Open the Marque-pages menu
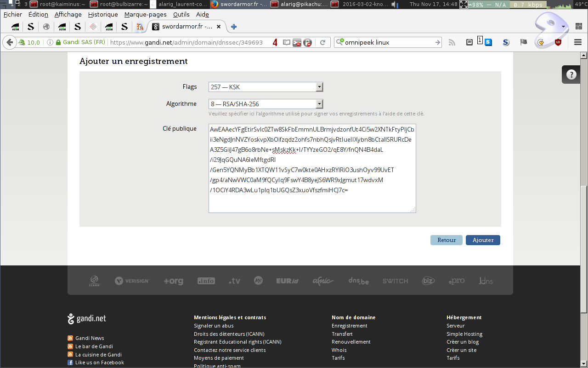Image resolution: width=588 pixels, height=368 pixels. pos(145,14)
